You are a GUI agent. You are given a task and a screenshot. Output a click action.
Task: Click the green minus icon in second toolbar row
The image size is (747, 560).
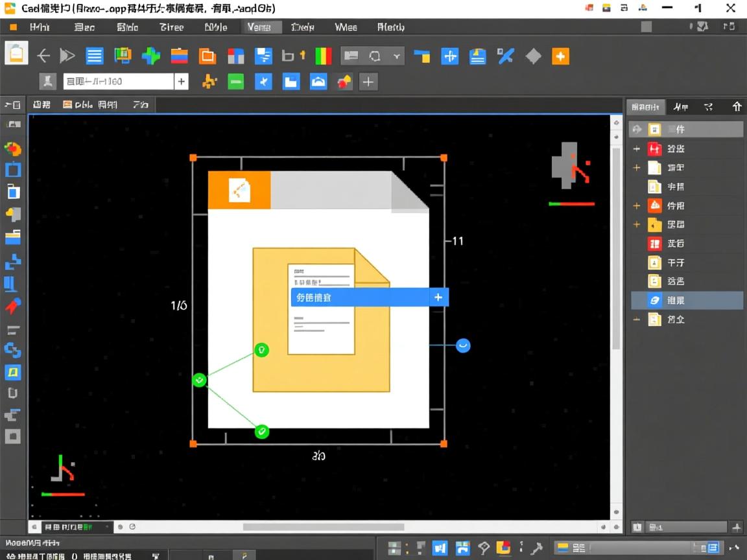coord(236,82)
